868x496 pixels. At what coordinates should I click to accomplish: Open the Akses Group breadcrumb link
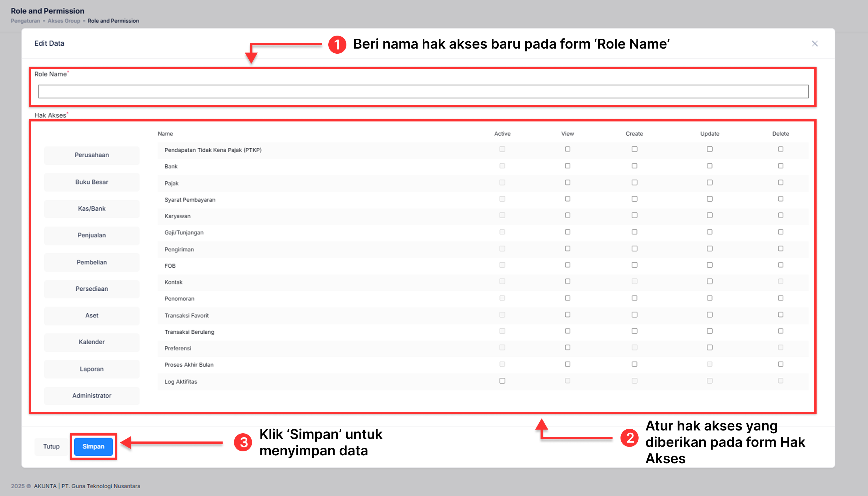click(64, 21)
